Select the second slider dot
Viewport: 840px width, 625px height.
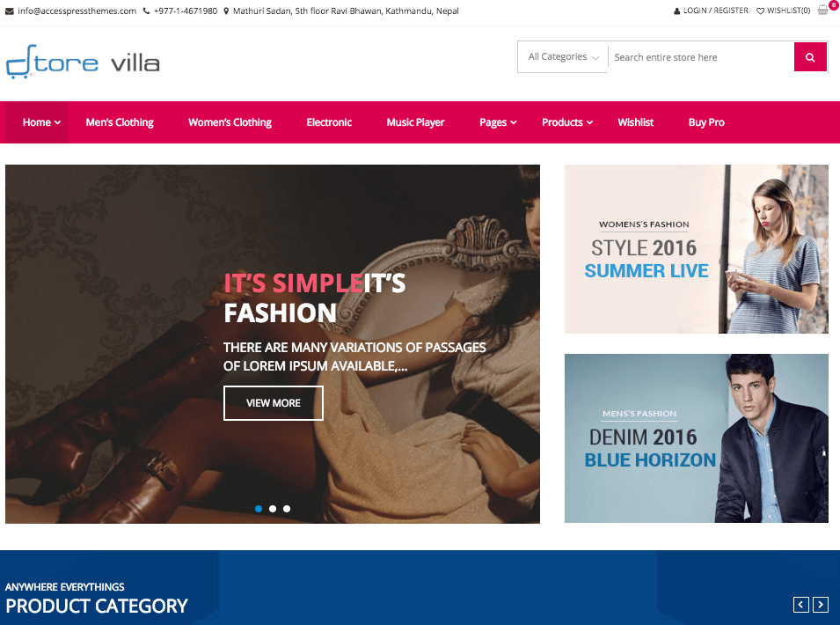[x=273, y=509]
